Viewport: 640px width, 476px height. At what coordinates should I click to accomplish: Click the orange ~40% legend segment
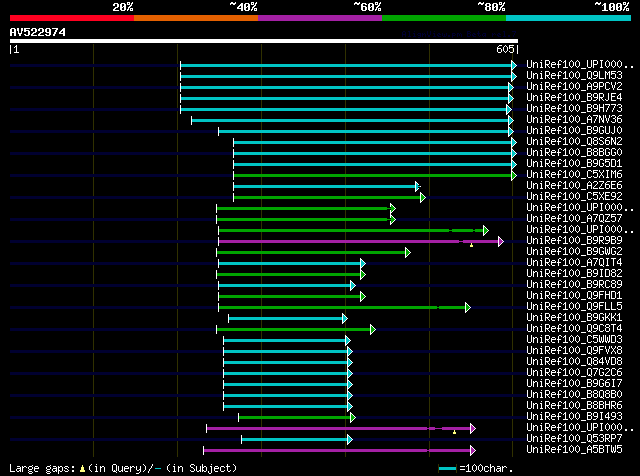[196, 18]
